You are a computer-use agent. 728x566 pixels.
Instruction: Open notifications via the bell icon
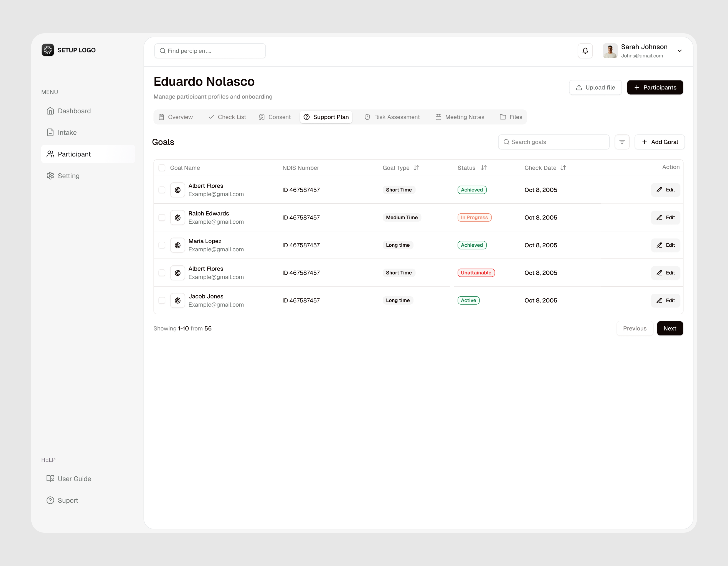point(585,51)
